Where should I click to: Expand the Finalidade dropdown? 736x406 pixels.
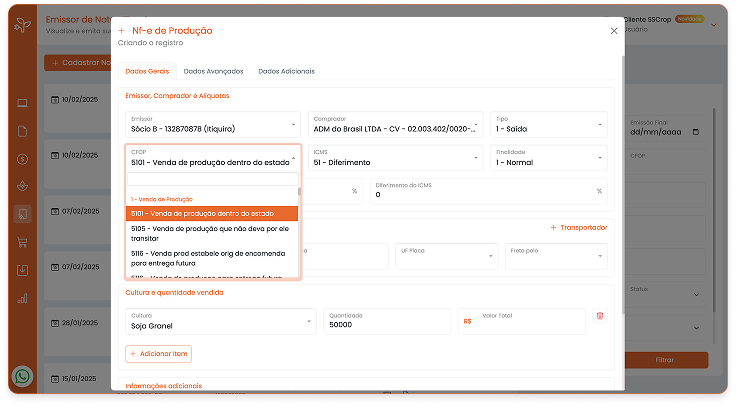[548, 158]
